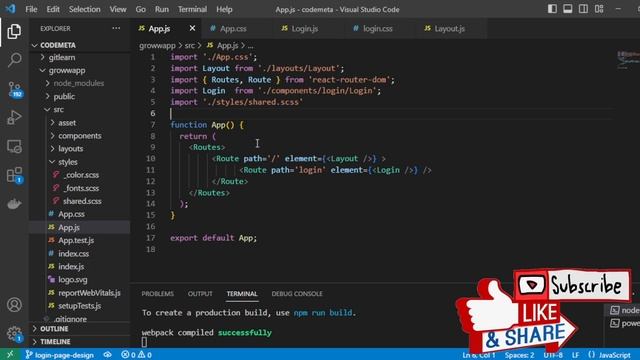Click the src breadcrumb segment
640x360 pixels.
coord(190,45)
